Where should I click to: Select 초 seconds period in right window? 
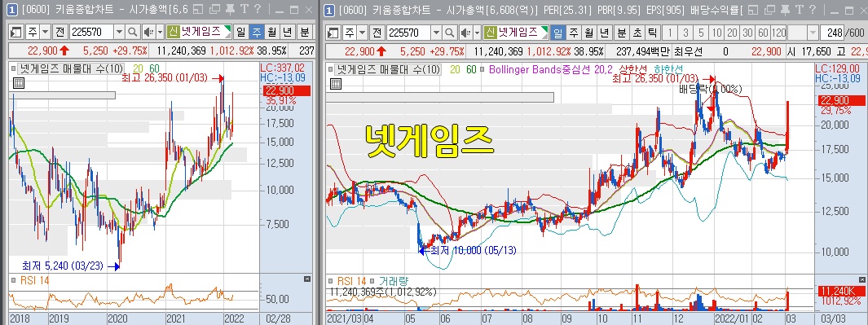click(x=637, y=32)
